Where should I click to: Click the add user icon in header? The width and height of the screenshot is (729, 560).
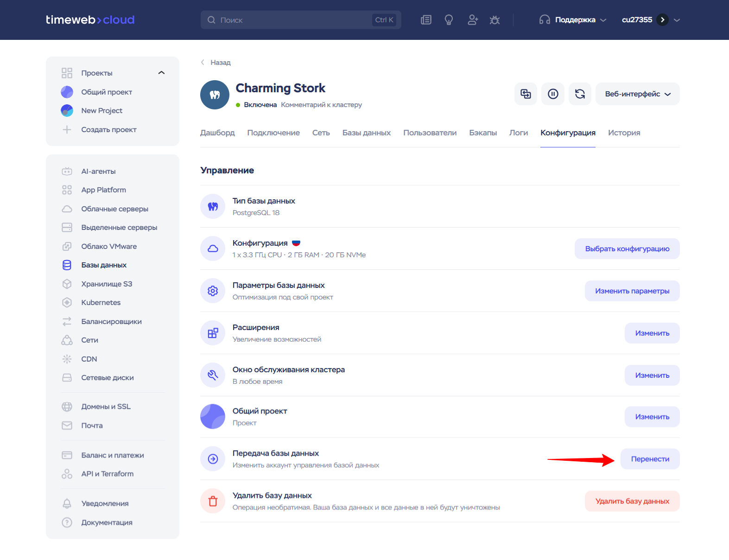[472, 20]
